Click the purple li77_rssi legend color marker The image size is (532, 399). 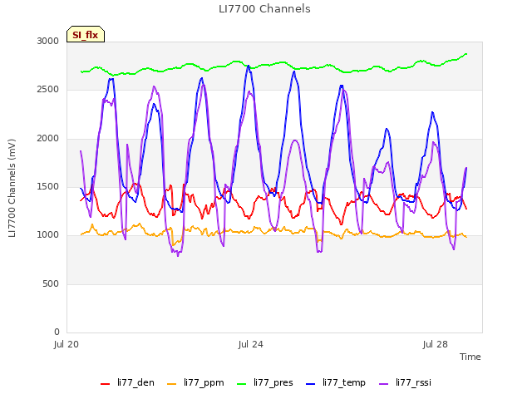coord(383,384)
